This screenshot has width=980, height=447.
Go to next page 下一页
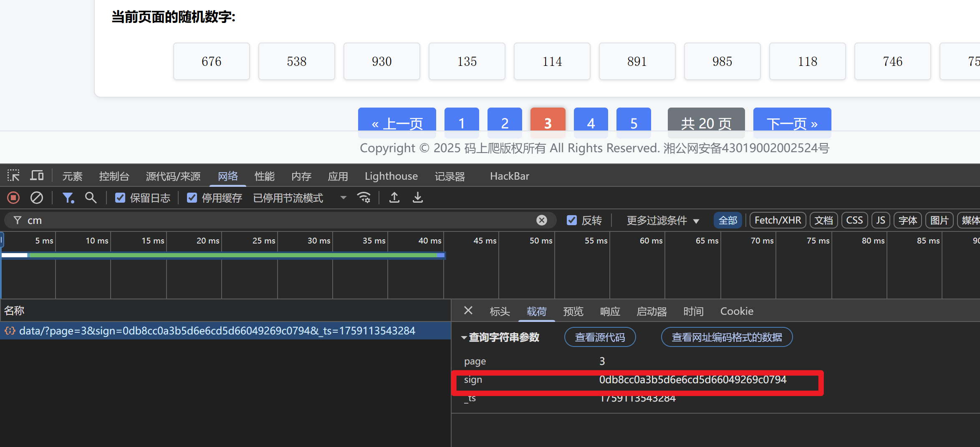(x=792, y=123)
